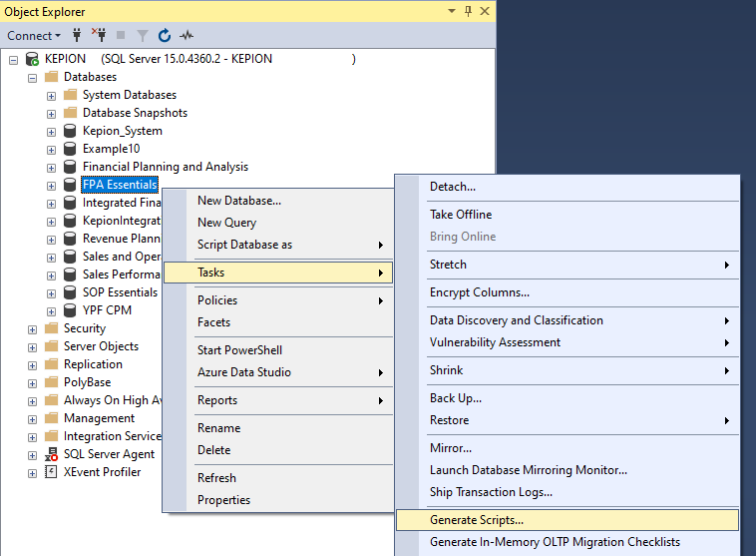Click the Disconnect icon in the toolbar
The image size is (756, 556).
point(99,35)
